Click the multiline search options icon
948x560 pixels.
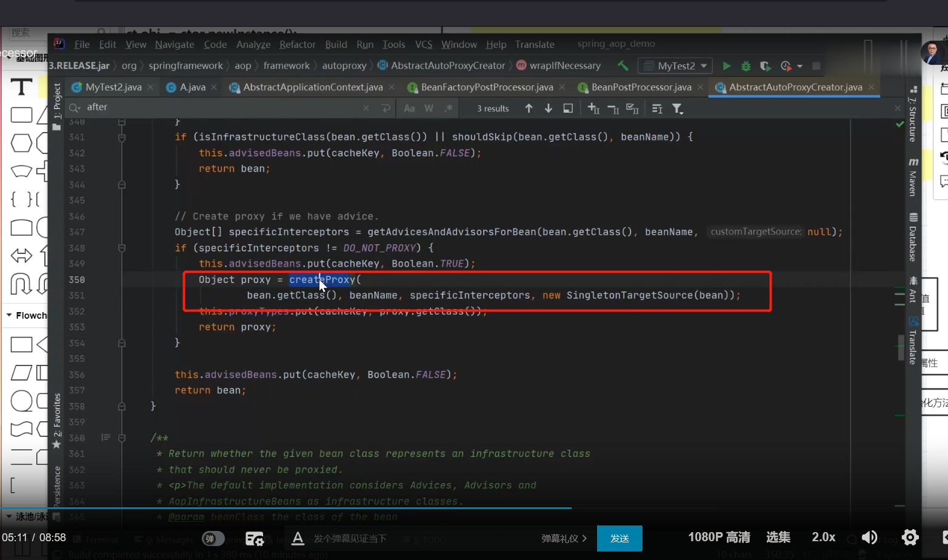click(657, 108)
